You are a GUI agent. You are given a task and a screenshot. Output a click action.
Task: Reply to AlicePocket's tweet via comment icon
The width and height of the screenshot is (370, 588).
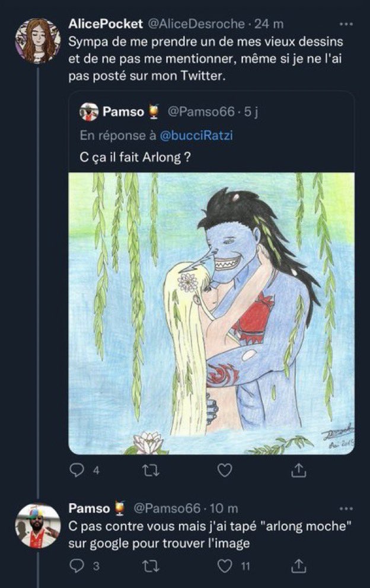click(x=77, y=470)
